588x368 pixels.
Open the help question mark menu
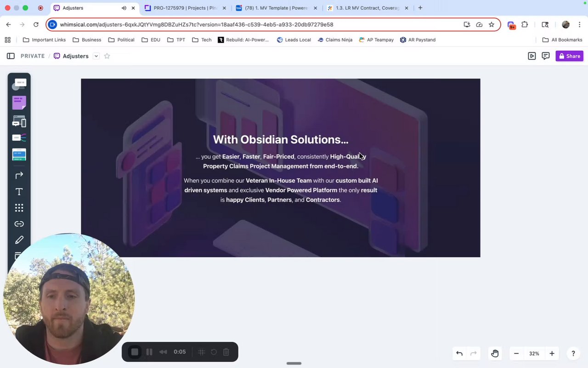click(573, 353)
